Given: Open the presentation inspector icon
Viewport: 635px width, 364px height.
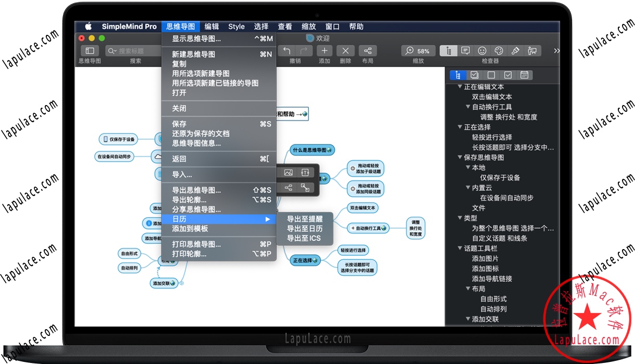Looking at the screenshot, I should [x=533, y=50].
